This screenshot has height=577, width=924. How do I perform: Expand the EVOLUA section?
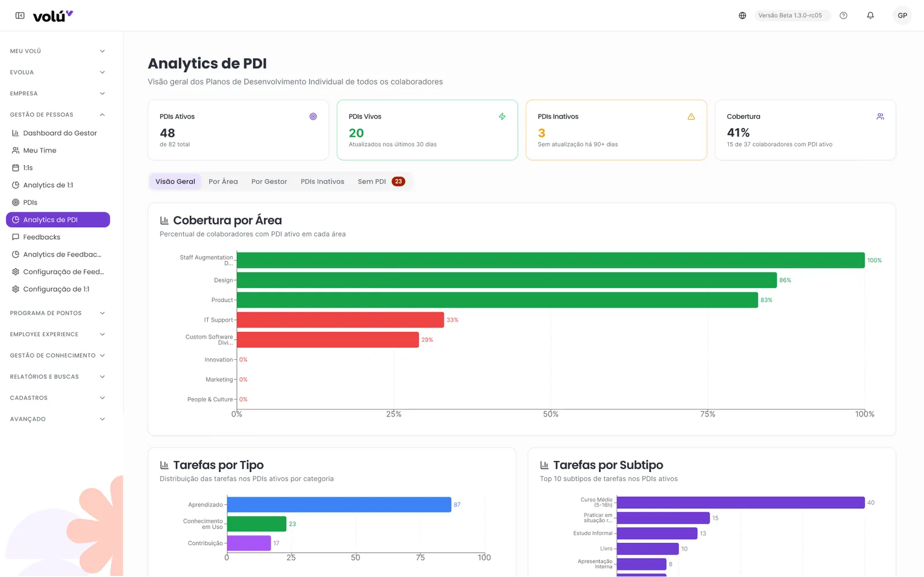point(58,72)
